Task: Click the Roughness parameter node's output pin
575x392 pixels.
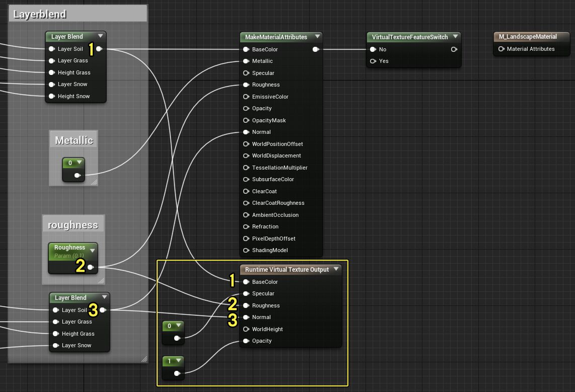Action: pos(91,267)
